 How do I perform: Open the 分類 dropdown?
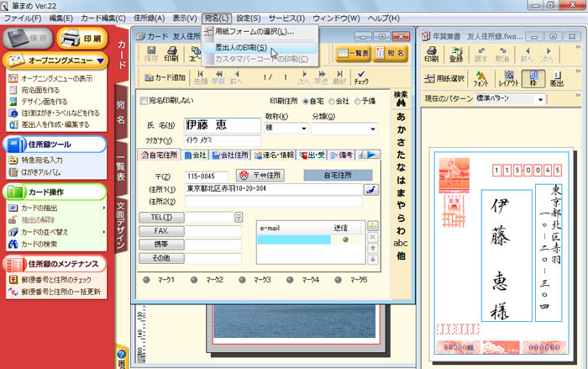pos(372,129)
